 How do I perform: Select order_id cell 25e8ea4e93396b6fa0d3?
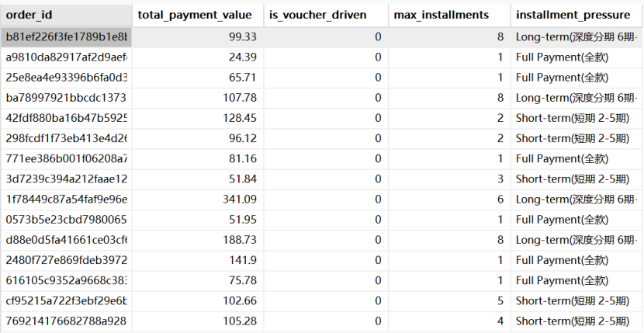(x=66, y=78)
